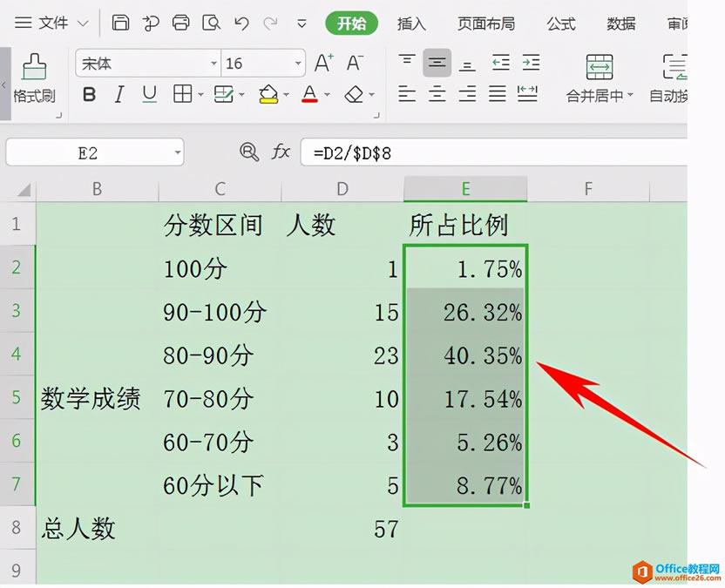This screenshot has width=725, height=588.
Task: Click cell containing 57
Action: (342, 528)
